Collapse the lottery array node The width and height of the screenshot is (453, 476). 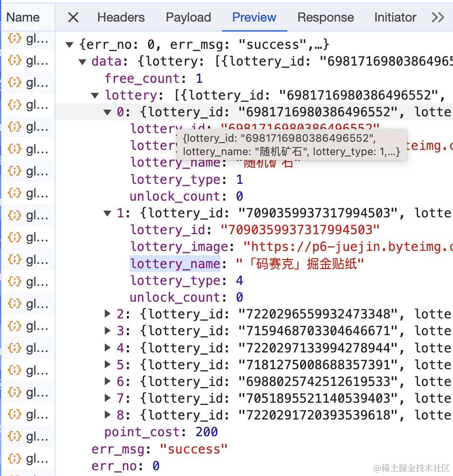coord(95,96)
